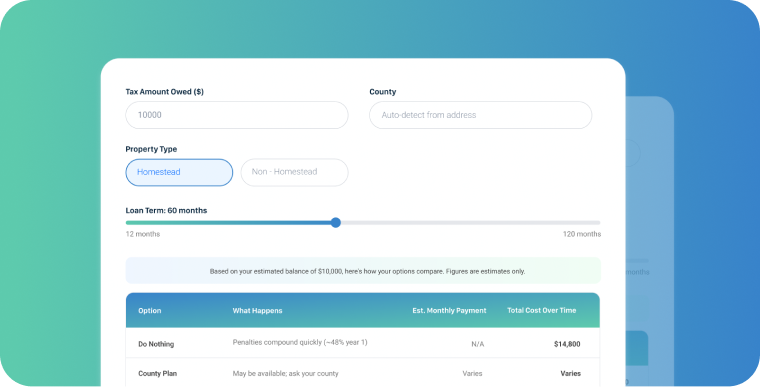Select the Homestead property type
The height and width of the screenshot is (387, 760).
click(x=179, y=172)
